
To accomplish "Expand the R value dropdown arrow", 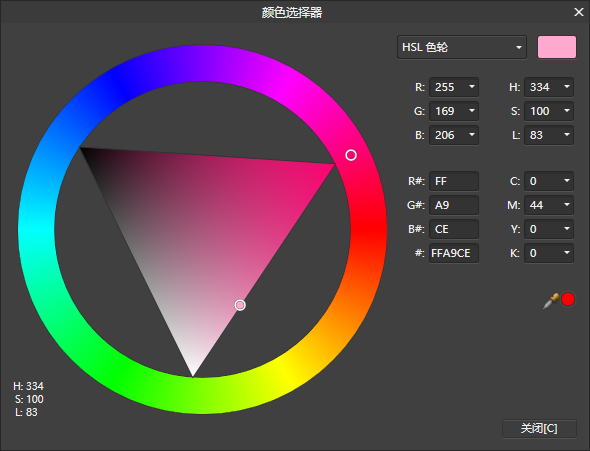I will (x=471, y=87).
